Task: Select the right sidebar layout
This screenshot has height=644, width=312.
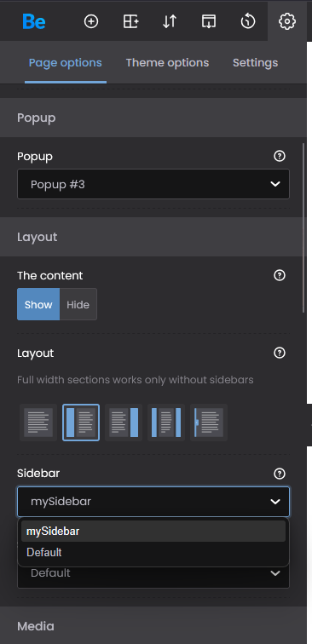Action: (124, 423)
